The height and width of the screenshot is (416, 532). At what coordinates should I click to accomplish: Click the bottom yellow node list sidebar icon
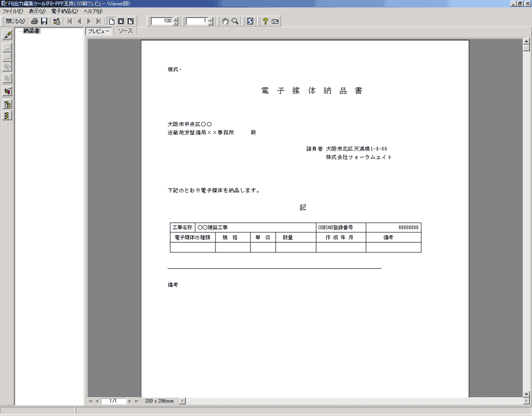(7, 115)
